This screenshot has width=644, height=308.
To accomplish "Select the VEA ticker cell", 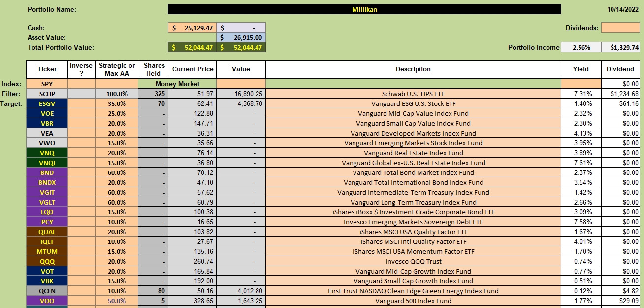I will pos(47,133).
